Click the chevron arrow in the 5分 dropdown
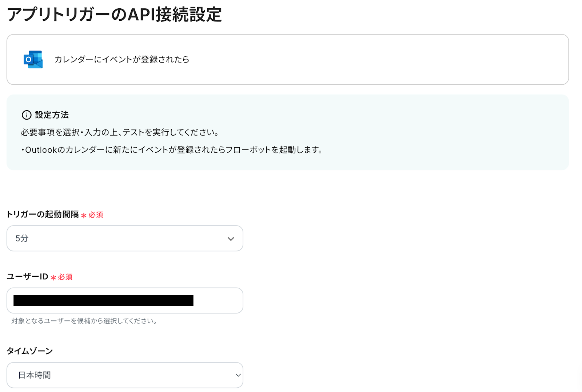The width and height of the screenshot is (582, 392). click(231, 239)
